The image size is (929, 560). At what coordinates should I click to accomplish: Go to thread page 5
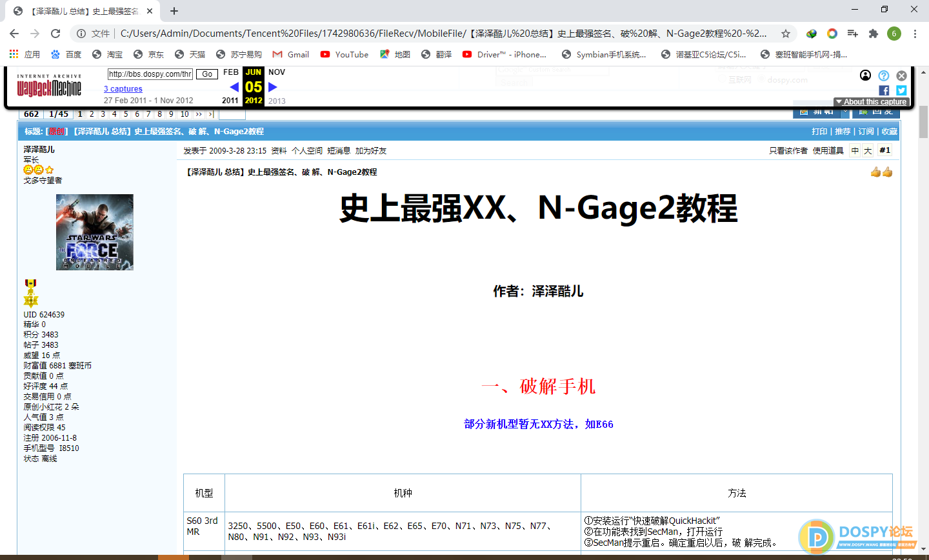[126, 114]
